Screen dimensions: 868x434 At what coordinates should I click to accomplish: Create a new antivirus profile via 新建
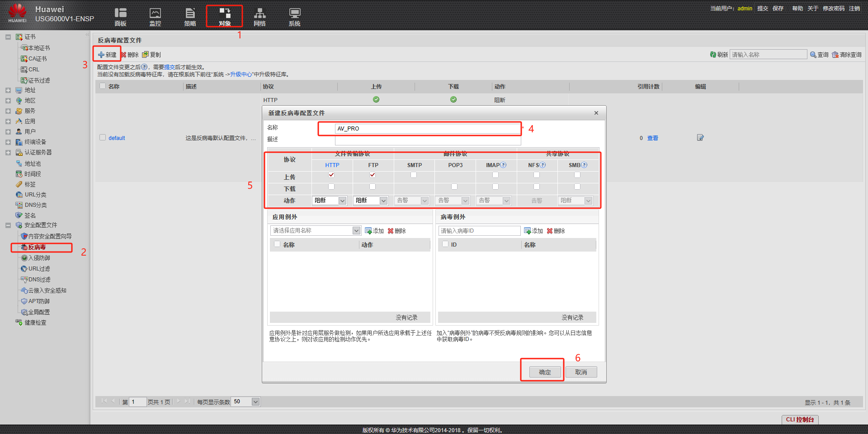pos(107,54)
